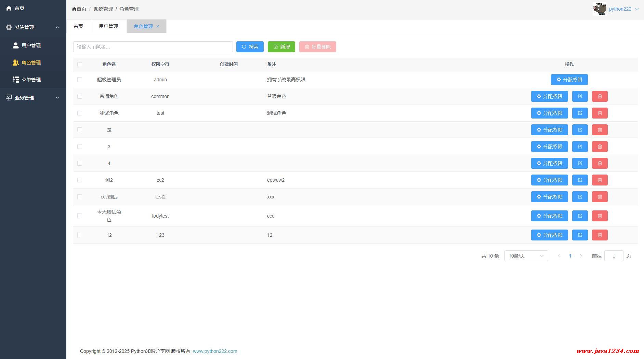Click the edit icon for ccc测试 row

[580, 197]
